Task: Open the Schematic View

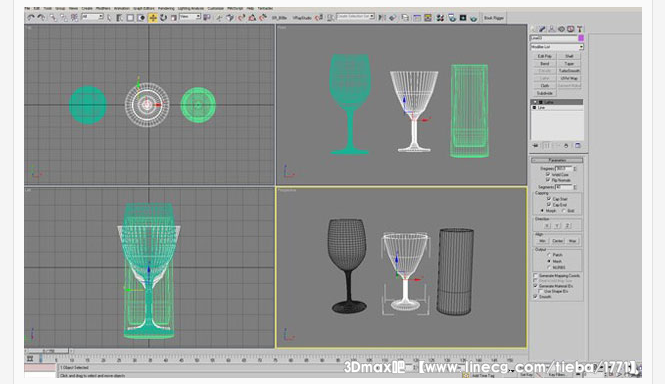Action: tap(428, 18)
